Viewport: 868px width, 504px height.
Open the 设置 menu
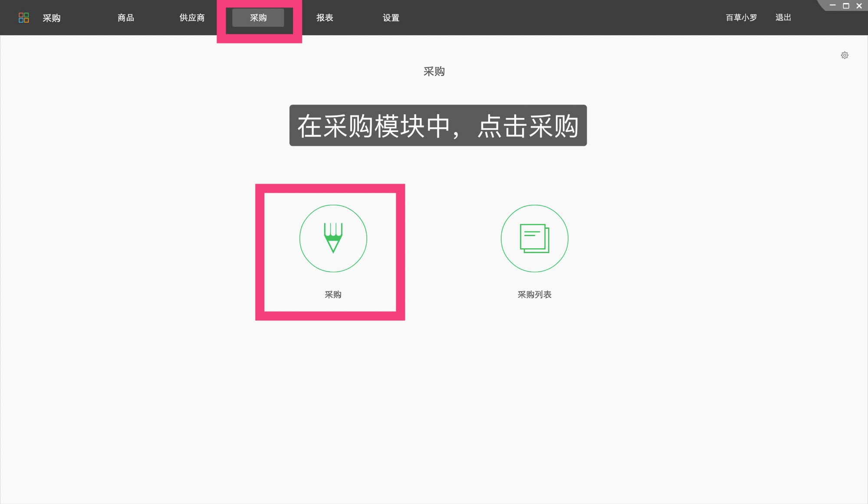[x=391, y=17]
